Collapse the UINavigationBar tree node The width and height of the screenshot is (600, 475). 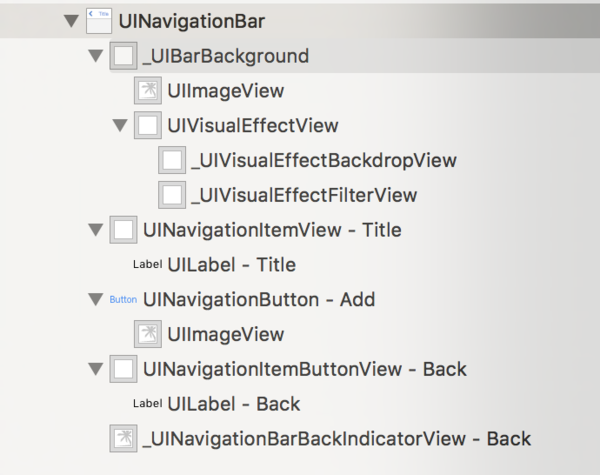coord(70,20)
